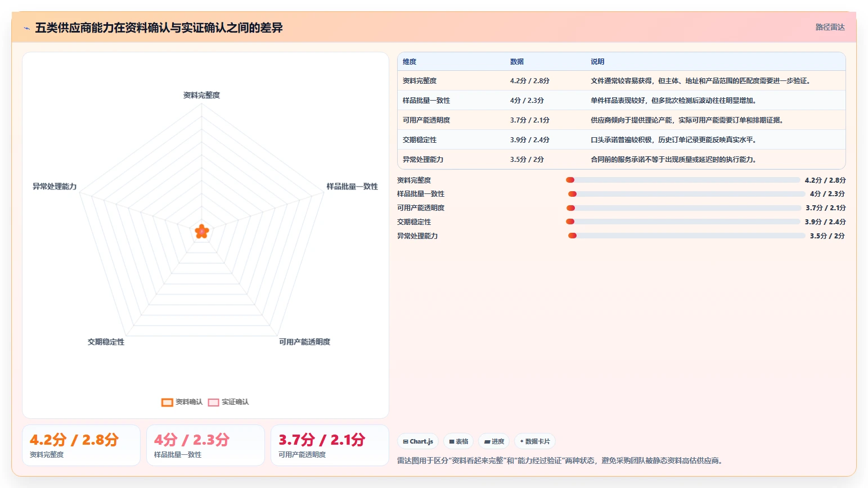Click the 3.9分 / 2.4分 value beside progress bar
868x488 pixels.
825,222
